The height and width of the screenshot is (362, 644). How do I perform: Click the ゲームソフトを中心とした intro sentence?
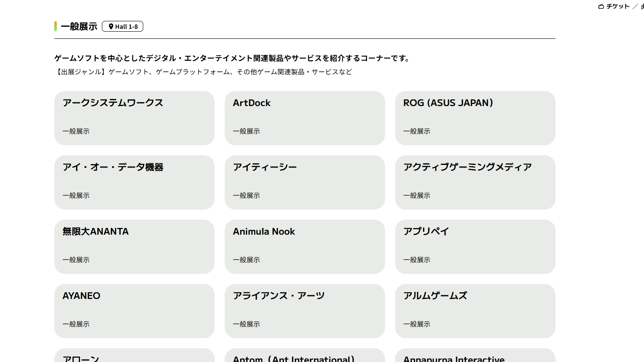click(x=233, y=58)
